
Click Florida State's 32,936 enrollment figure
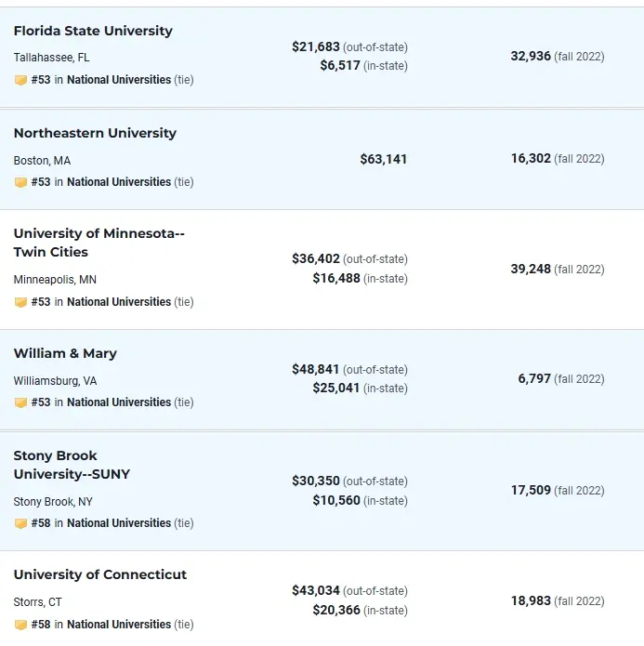[x=531, y=56]
